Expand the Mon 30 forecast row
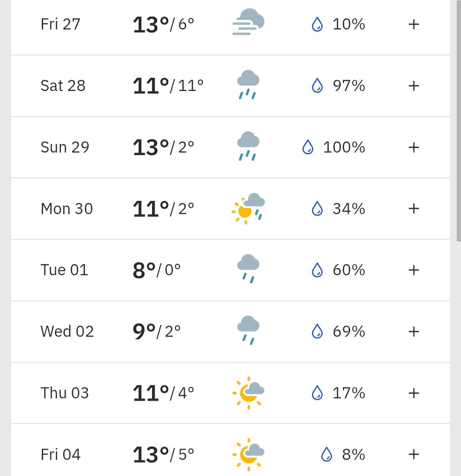Viewport: 461px width, 476px height. 414,209
